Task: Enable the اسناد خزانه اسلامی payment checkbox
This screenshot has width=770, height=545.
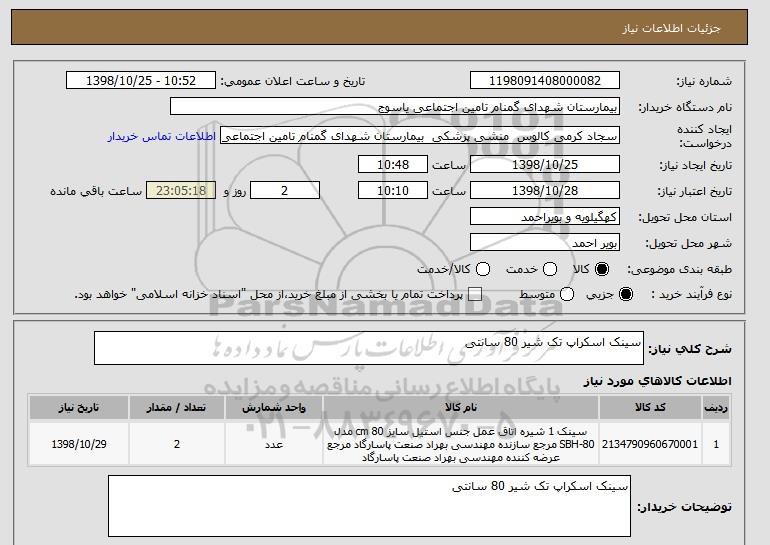Action: point(475,294)
